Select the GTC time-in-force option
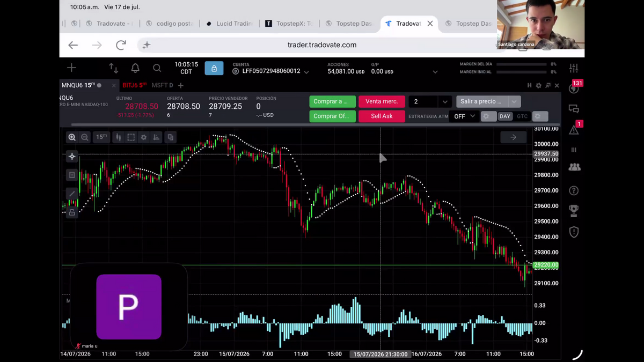644x362 pixels. pos(522,116)
